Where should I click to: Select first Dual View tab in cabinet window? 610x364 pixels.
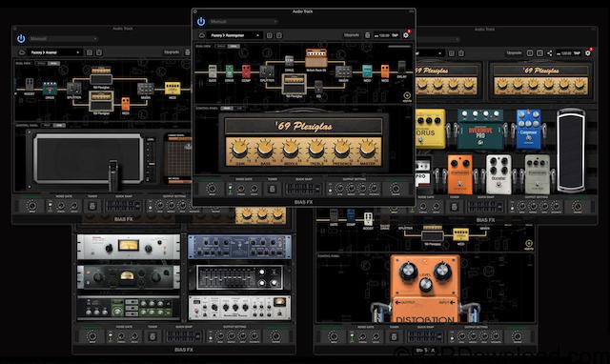point(41,64)
